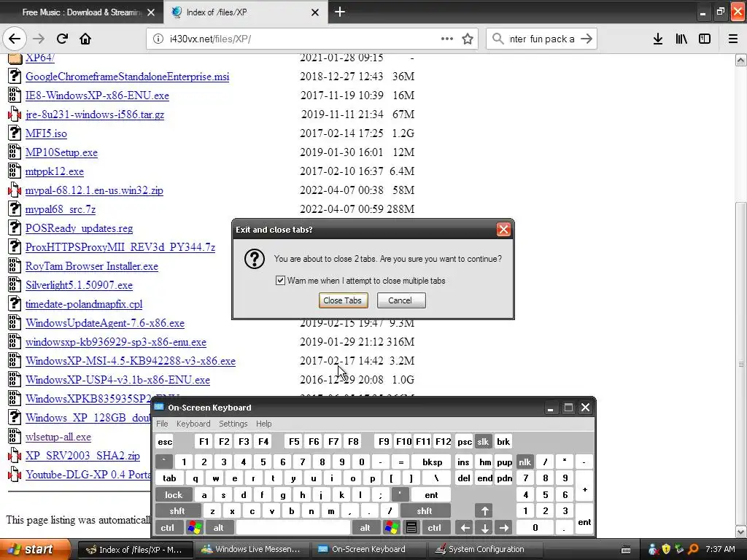Dismiss the Exit and close tabs dialog
The image size is (747, 560).
(503, 230)
